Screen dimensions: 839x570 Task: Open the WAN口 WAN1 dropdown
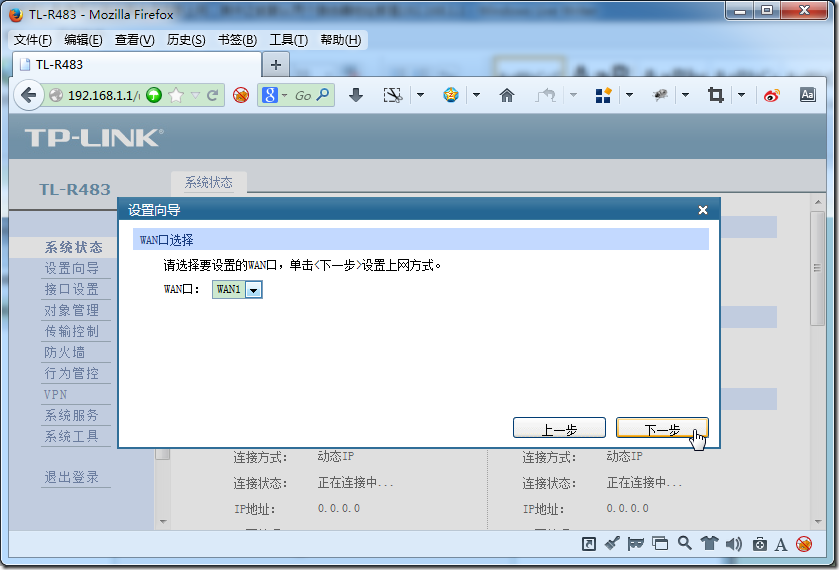pyautogui.click(x=237, y=290)
